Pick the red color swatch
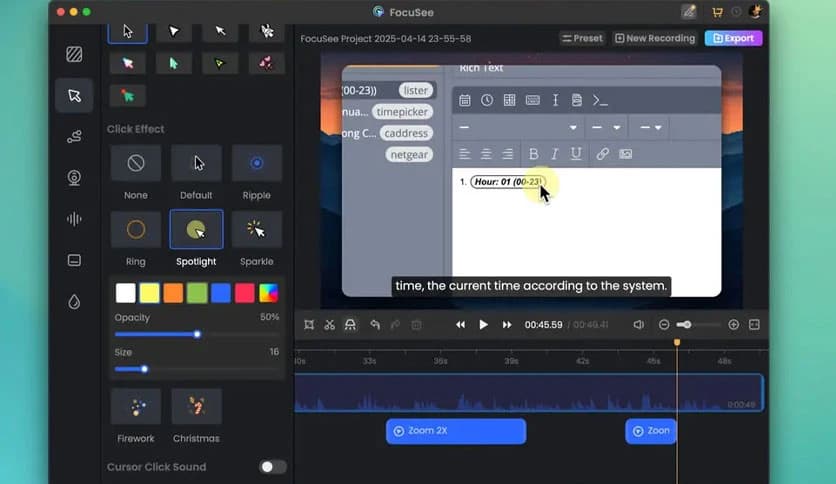 click(x=245, y=293)
